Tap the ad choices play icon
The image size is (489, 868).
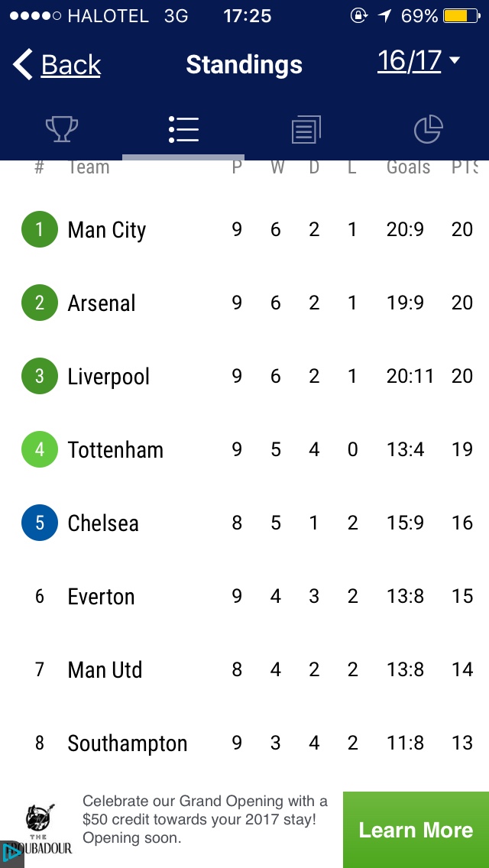click(11, 854)
